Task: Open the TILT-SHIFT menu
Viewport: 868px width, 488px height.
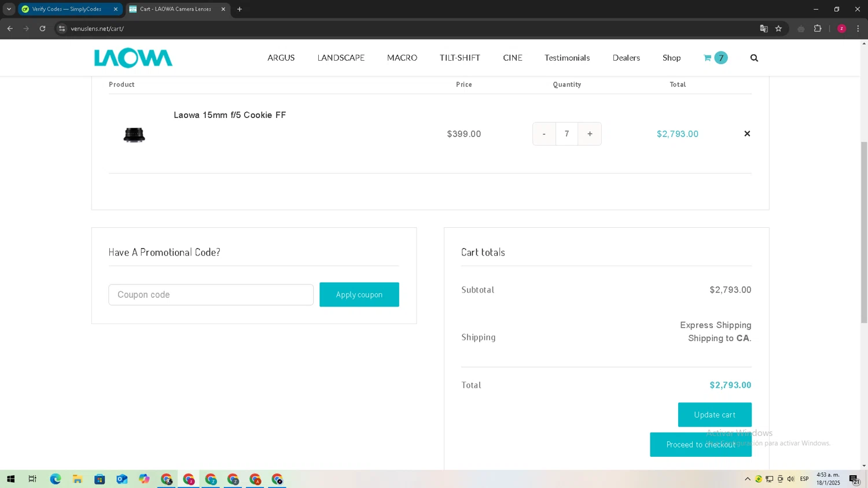Action: [x=460, y=58]
